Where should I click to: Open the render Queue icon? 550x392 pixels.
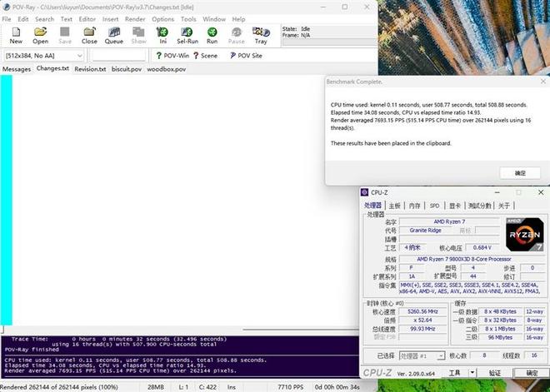click(x=113, y=34)
